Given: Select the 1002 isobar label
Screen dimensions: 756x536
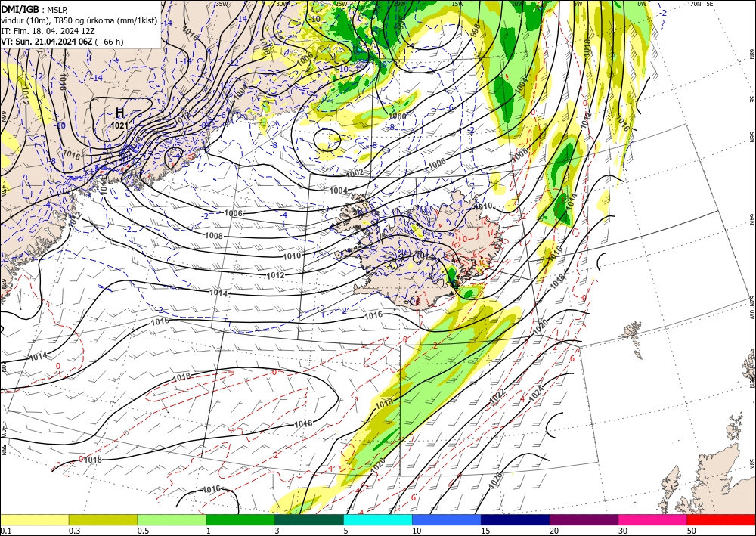Looking at the screenshot, I should 355,172.
